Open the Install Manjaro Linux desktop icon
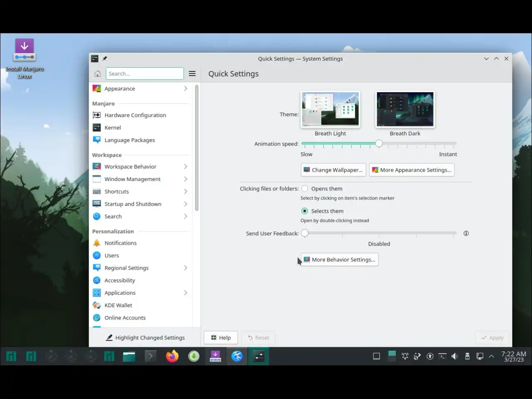Image resolution: width=532 pixels, height=399 pixels. 25,58
